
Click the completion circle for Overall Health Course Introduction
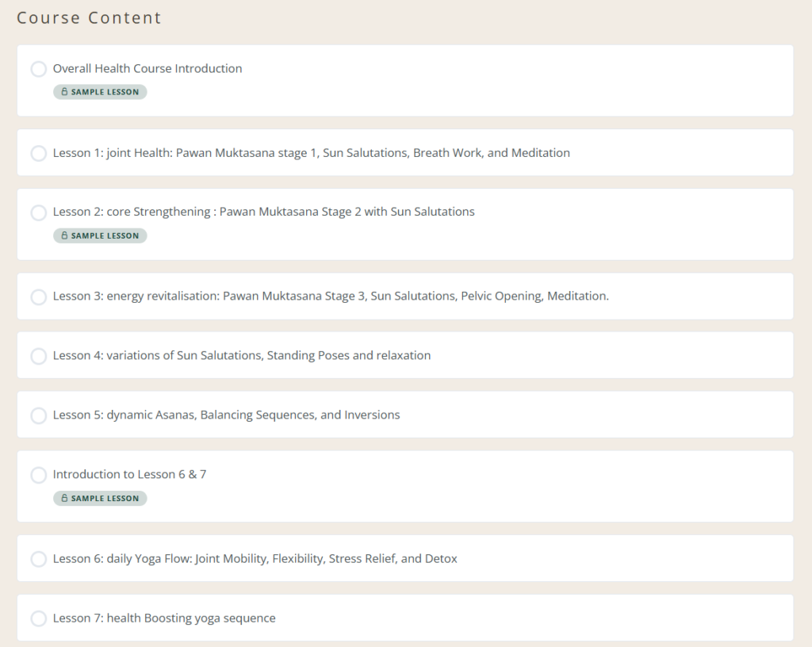click(38, 69)
